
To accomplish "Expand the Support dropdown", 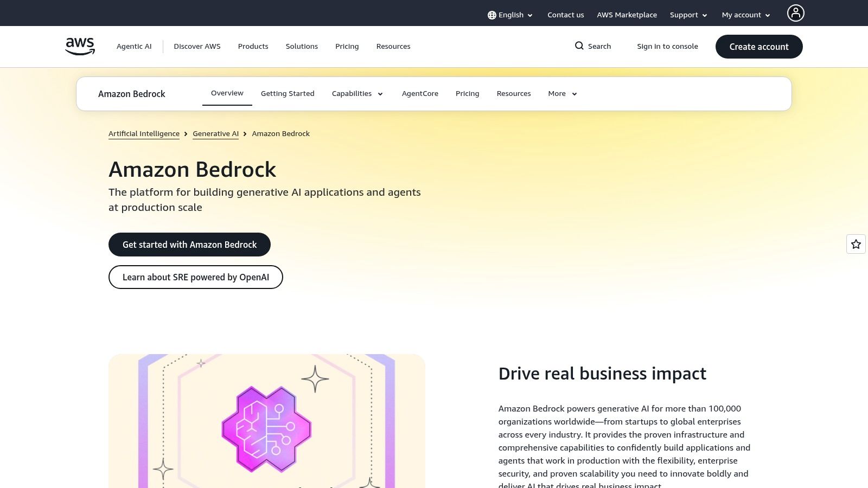I will point(688,15).
